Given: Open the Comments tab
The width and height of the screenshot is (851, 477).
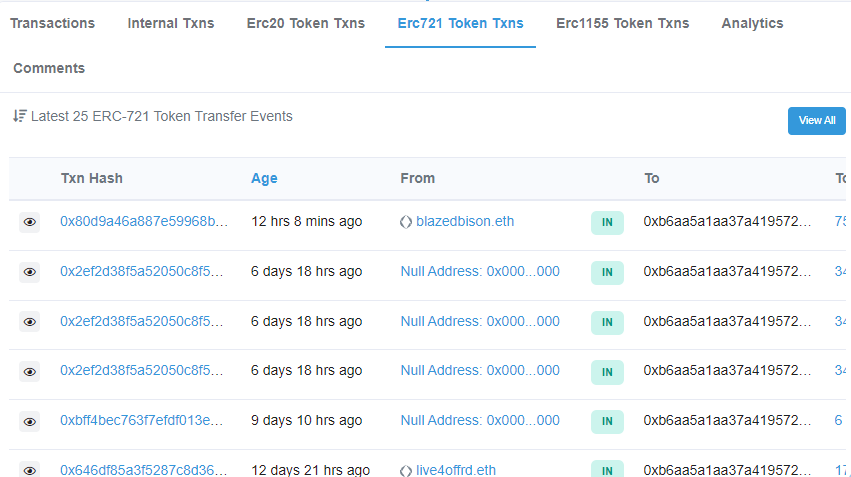Looking at the screenshot, I should point(49,68).
